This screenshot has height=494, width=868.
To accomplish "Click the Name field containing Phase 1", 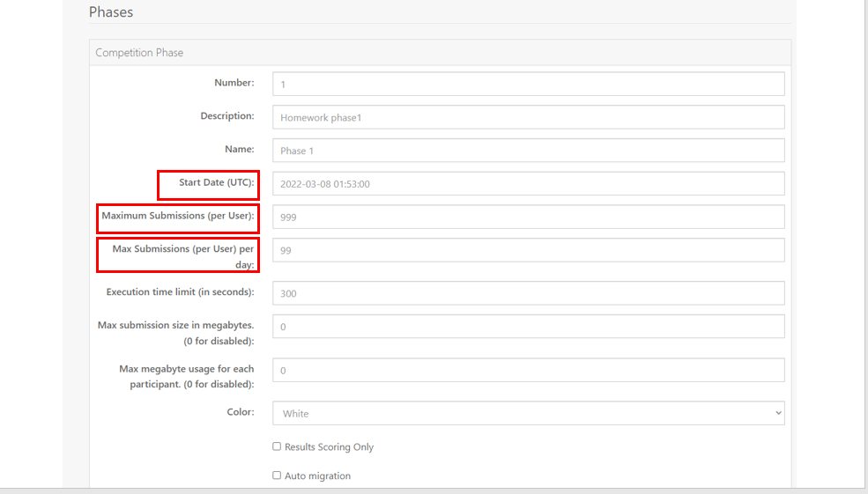I will [x=529, y=151].
